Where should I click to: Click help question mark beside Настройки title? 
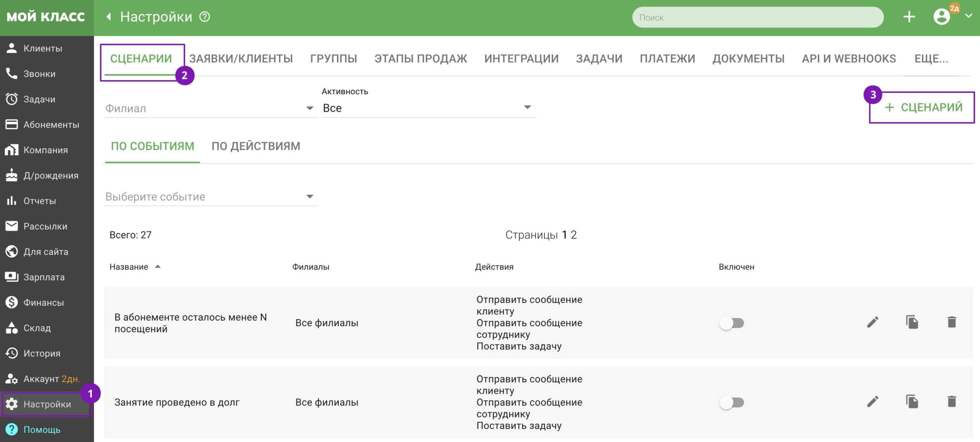205,16
